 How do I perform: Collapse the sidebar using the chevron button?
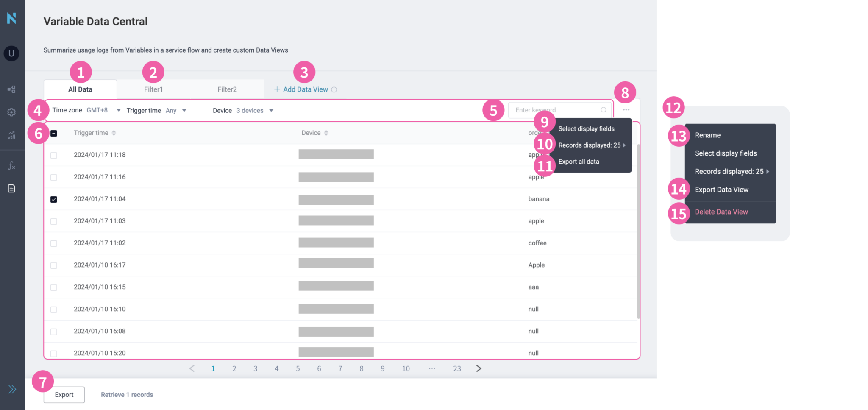pyautogui.click(x=11, y=389)
